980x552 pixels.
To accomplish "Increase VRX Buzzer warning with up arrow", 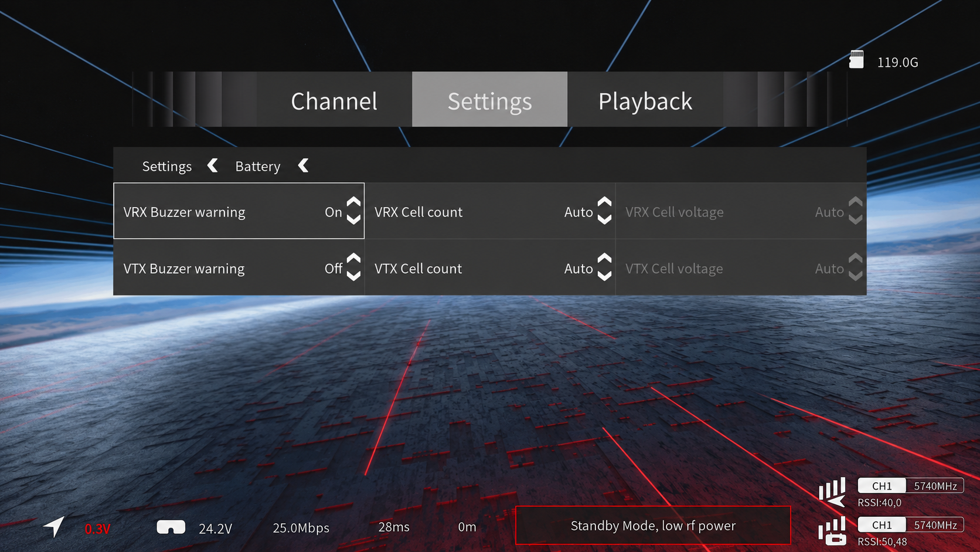I will tap(353, 202).
